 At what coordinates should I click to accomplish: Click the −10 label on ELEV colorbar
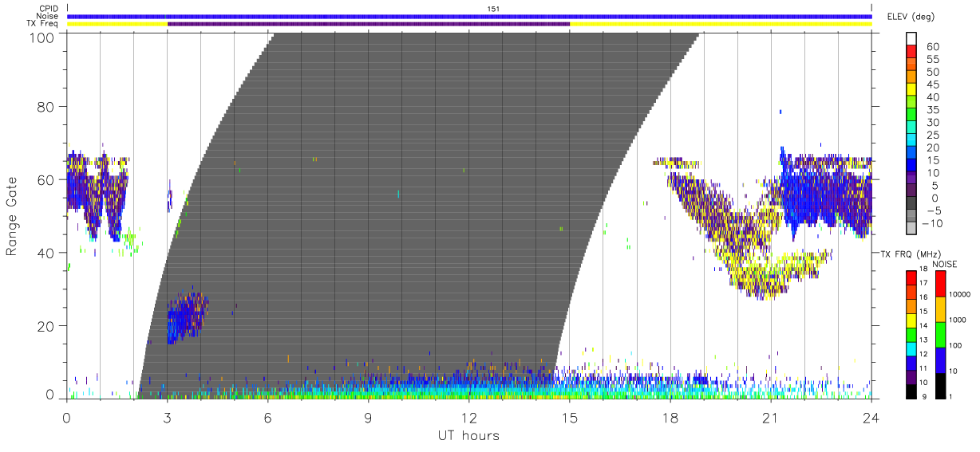click(x=933, y=223)
